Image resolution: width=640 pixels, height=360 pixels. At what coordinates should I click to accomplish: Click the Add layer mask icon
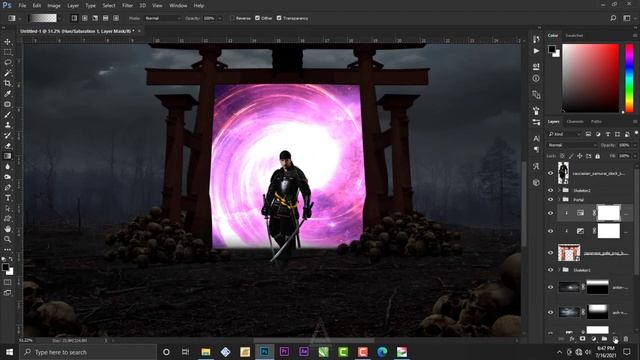582,339
